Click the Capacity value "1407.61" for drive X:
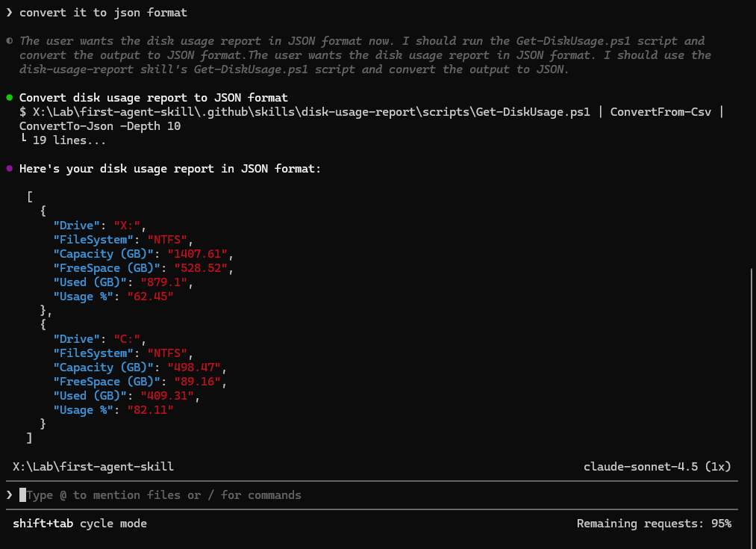 coord(196,254)
